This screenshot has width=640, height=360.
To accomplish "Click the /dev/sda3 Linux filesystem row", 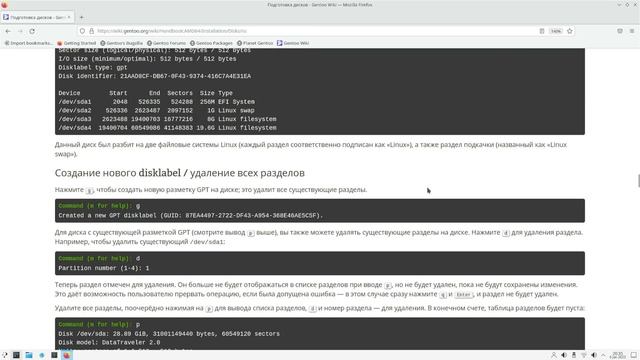I will pos(167,119).
